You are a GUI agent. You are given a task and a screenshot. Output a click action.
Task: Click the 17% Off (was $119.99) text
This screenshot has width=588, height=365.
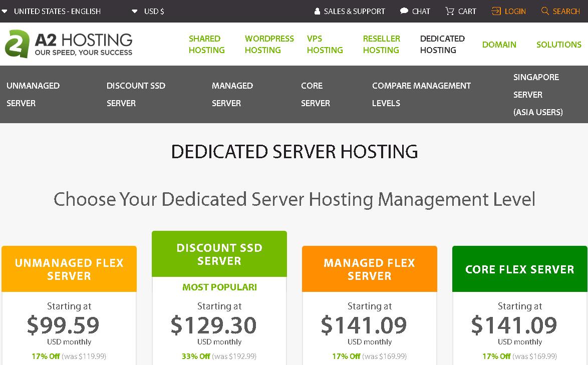[69, 356]
